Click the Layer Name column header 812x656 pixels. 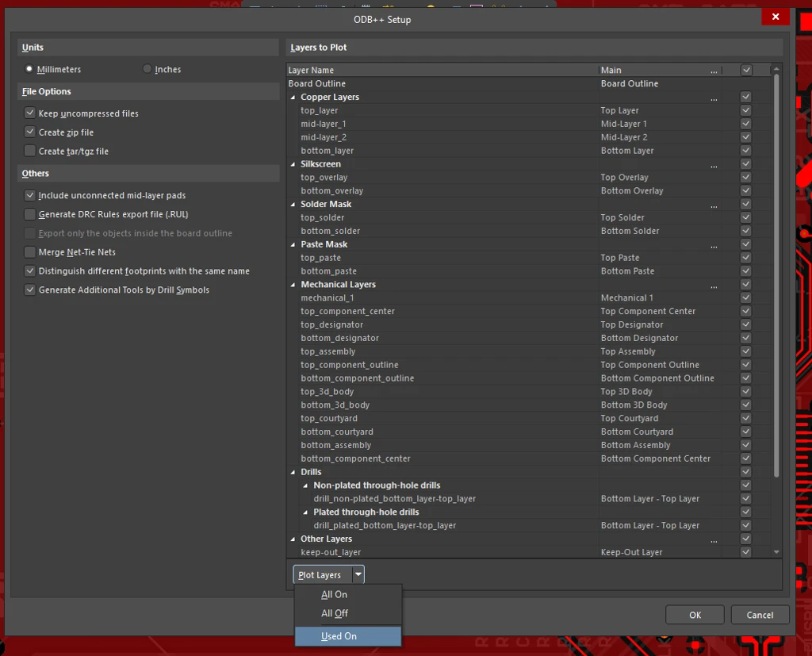click(442, 70)
